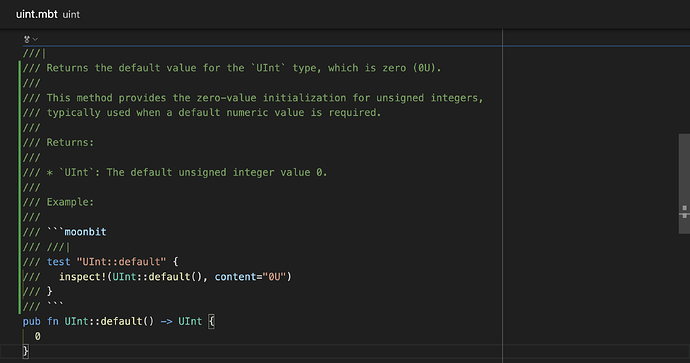Select the uint.mbt editor tab

click(x=37, y=14)
